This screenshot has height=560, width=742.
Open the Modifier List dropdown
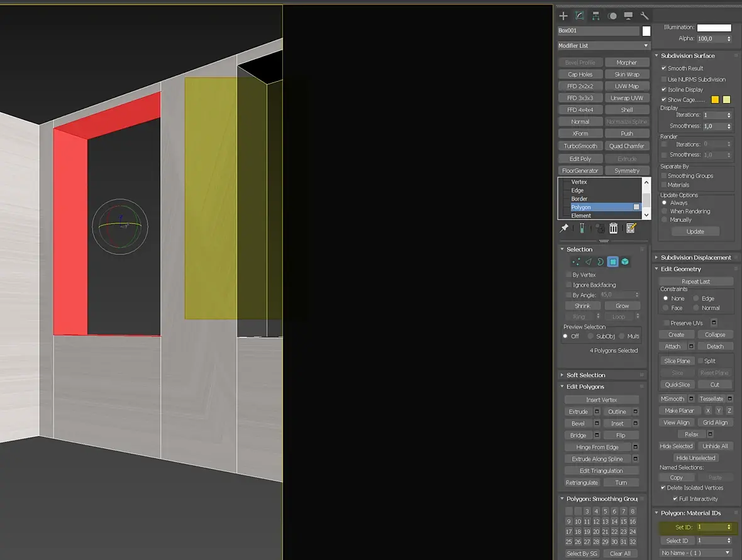604,46
